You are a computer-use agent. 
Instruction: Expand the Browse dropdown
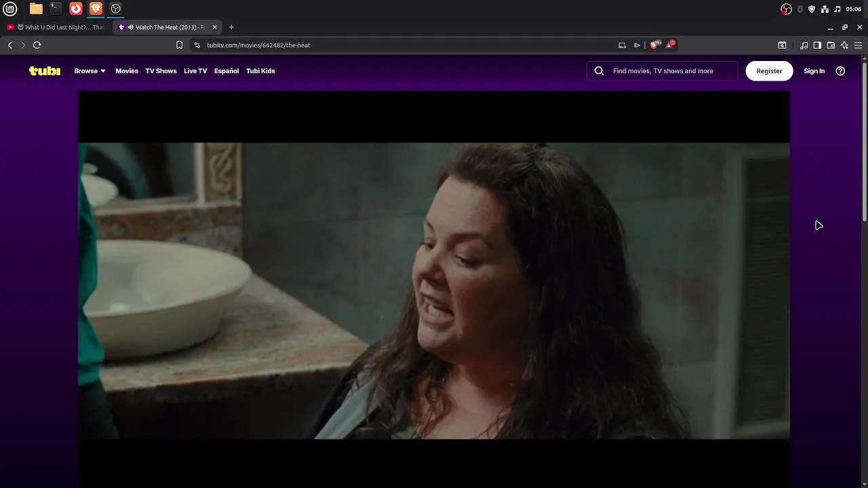[x=90, y=70]
